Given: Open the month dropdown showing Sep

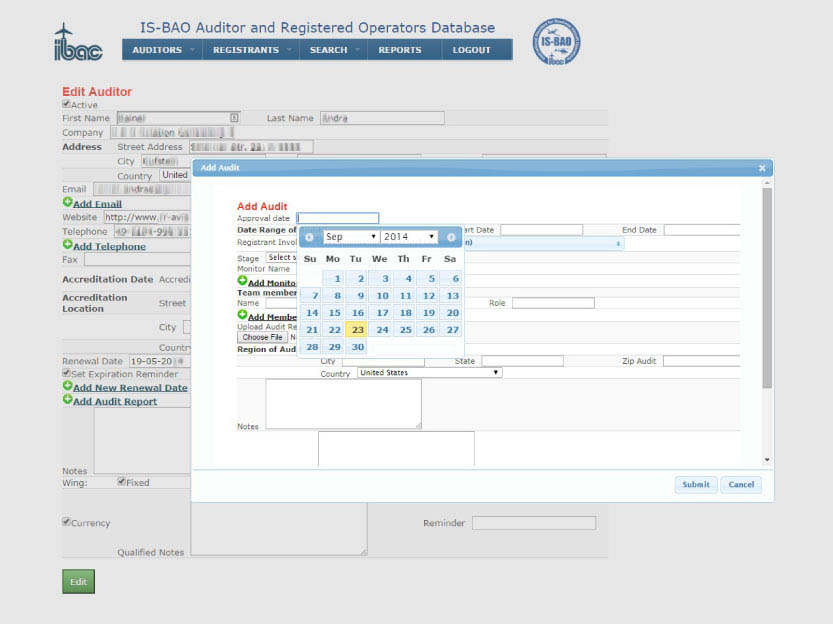Looking at the screenshot, I should pos(351,237).
